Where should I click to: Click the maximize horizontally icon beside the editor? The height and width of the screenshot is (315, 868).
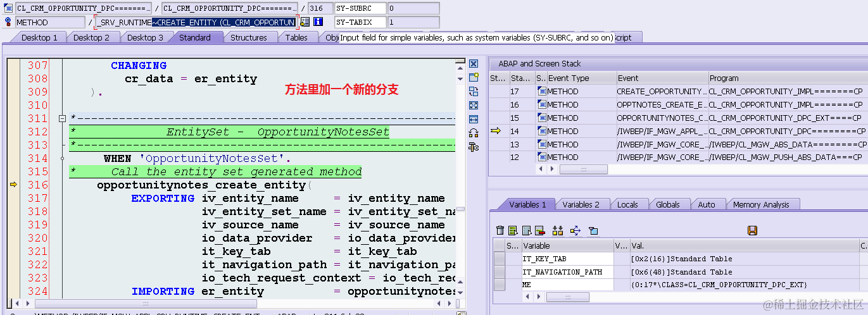(473, 119)
